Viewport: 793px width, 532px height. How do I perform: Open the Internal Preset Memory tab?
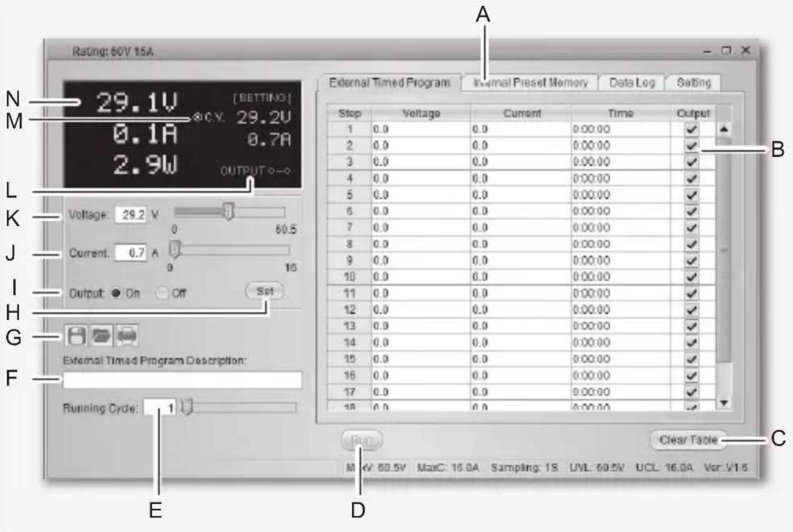pyautogui.click(x=529, y=83)
